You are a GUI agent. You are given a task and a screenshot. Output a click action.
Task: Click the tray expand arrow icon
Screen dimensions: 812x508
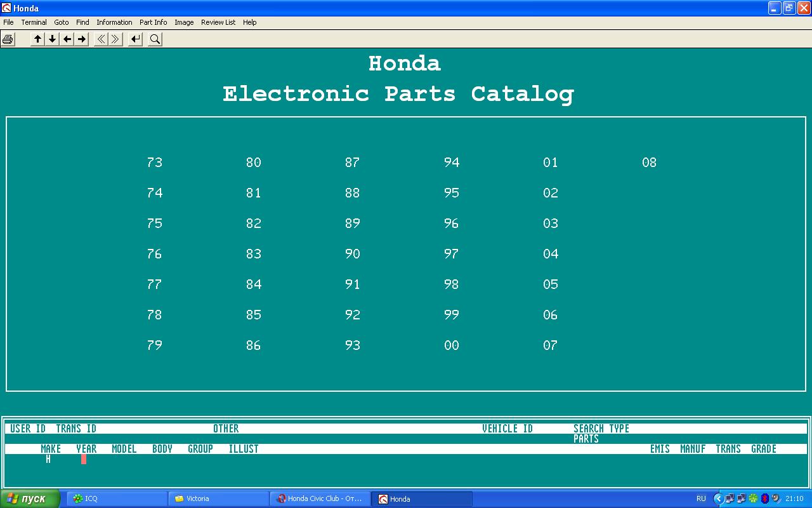tap(719, 499)
